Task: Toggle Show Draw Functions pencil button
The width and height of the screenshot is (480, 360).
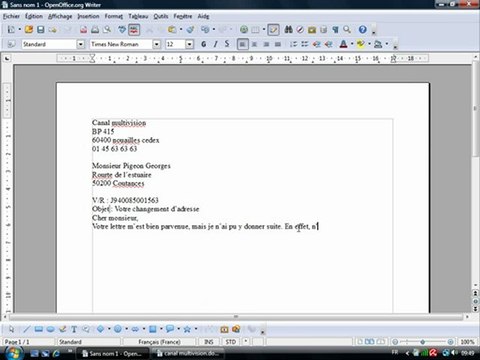Action: [273, 30]
